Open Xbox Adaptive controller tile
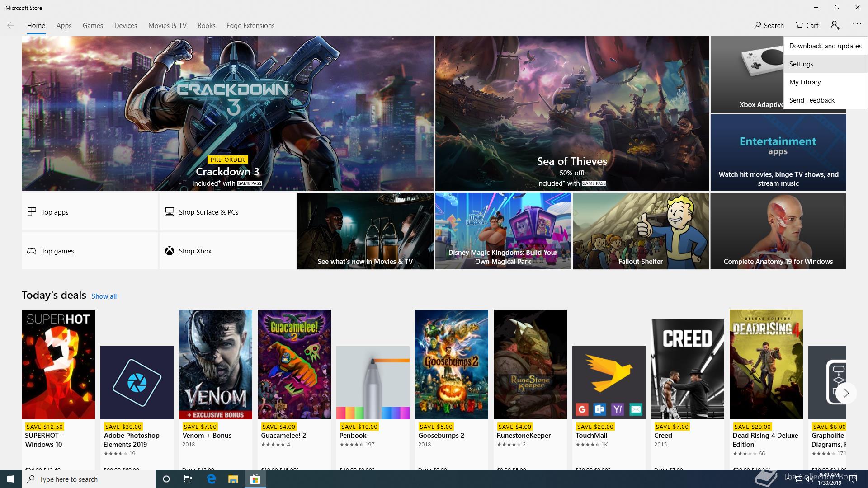This screenshot has width=868, height=488. tap(747, 75)
